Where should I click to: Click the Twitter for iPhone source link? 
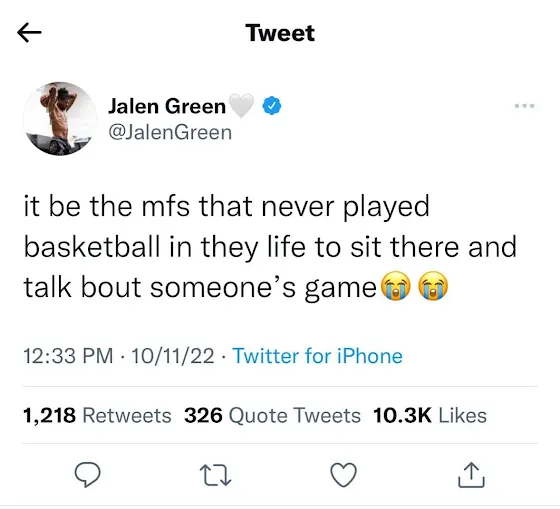point(318,356)
